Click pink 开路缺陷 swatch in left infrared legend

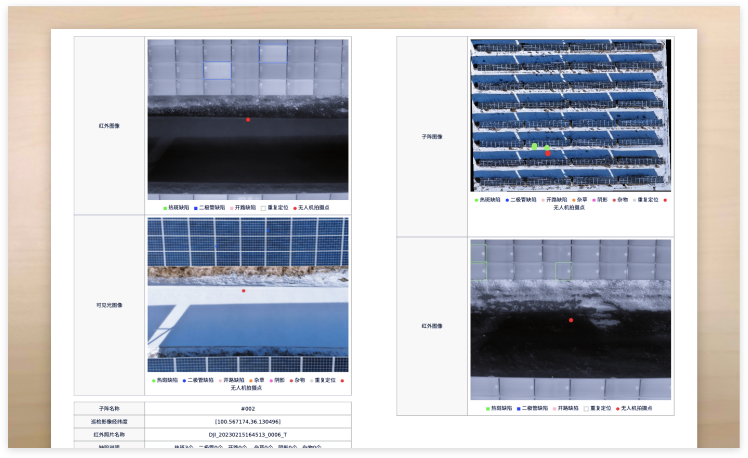coord(231,208)
